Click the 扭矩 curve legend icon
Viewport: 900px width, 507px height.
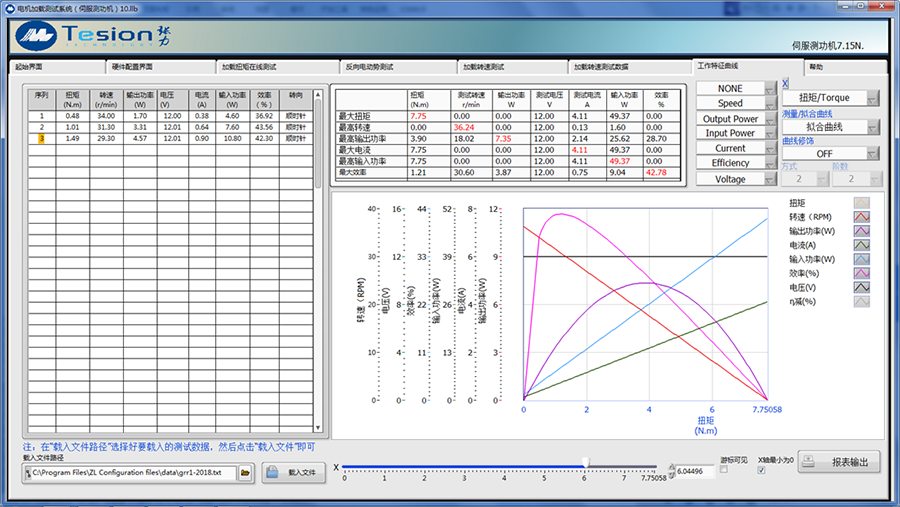pyautogui.click(x=861, y=202)
